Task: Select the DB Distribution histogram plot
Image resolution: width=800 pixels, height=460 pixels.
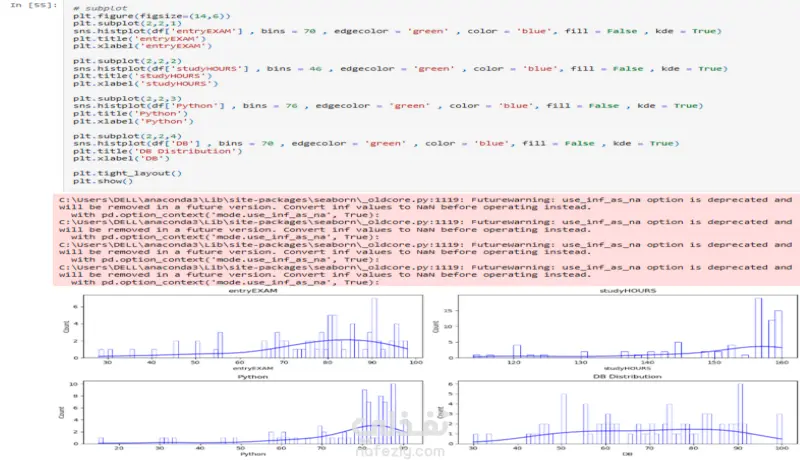Action: pos(628,412)
